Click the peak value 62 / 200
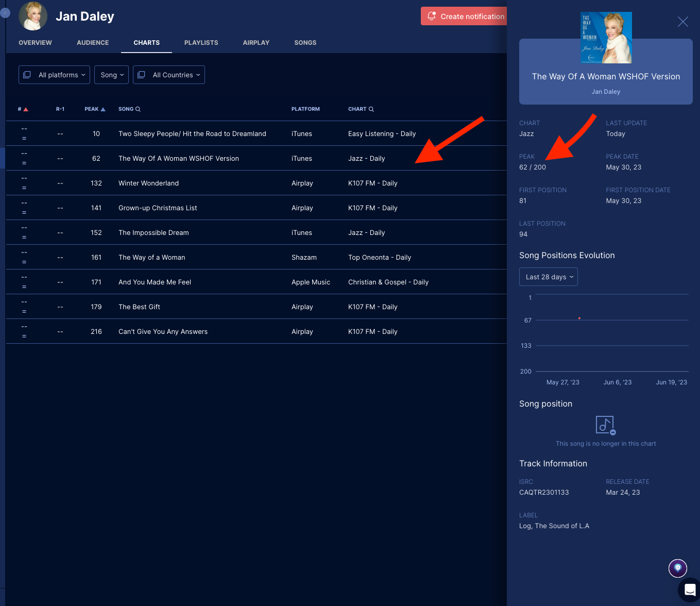 (x=533, y=167)
